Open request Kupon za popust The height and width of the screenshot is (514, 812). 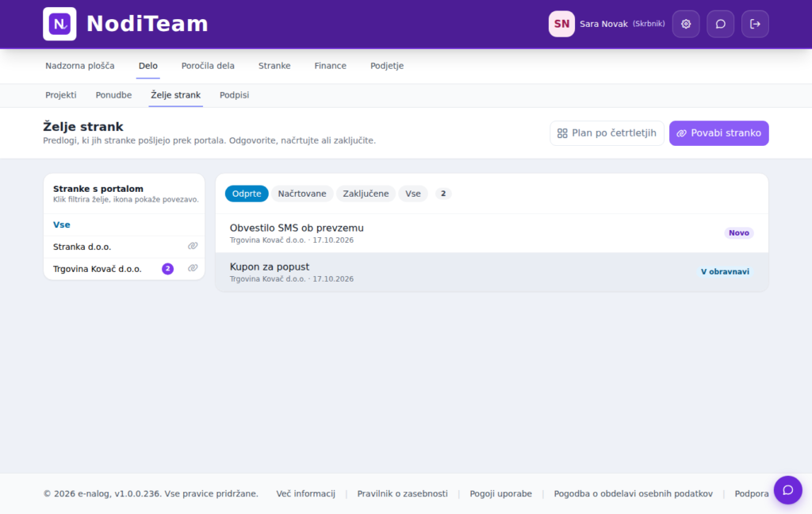tap(492, 272)
